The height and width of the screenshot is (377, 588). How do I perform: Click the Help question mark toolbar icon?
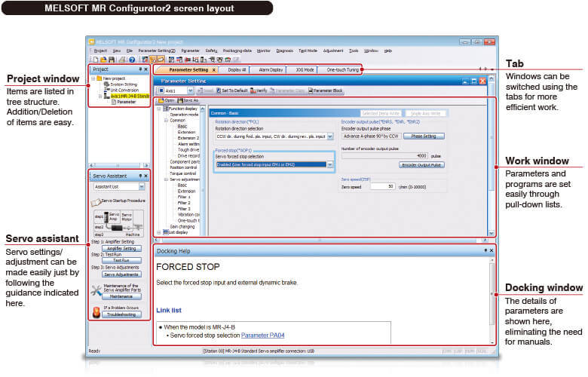click(131, 59)
